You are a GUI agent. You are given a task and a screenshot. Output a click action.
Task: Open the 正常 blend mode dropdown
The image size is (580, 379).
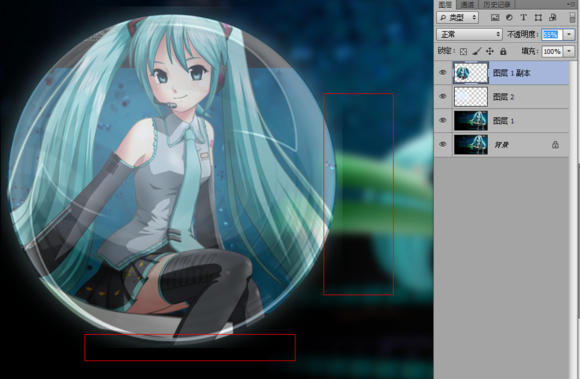coord(469,34)
